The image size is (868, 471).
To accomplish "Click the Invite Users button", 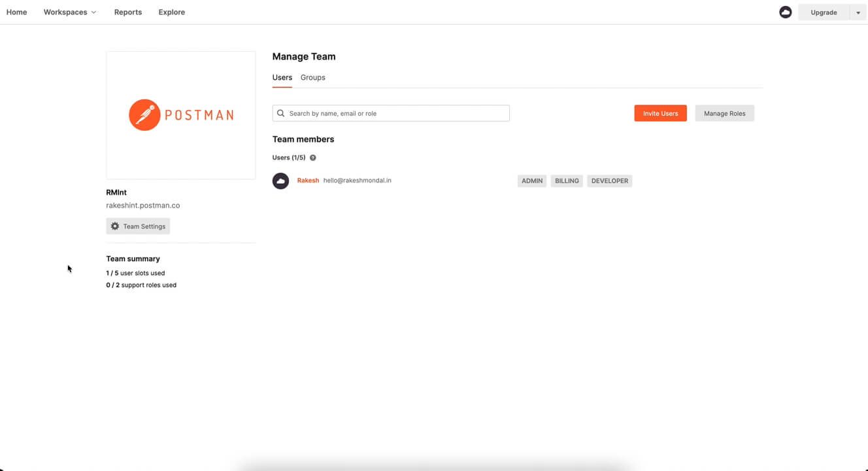I will 660,113.
